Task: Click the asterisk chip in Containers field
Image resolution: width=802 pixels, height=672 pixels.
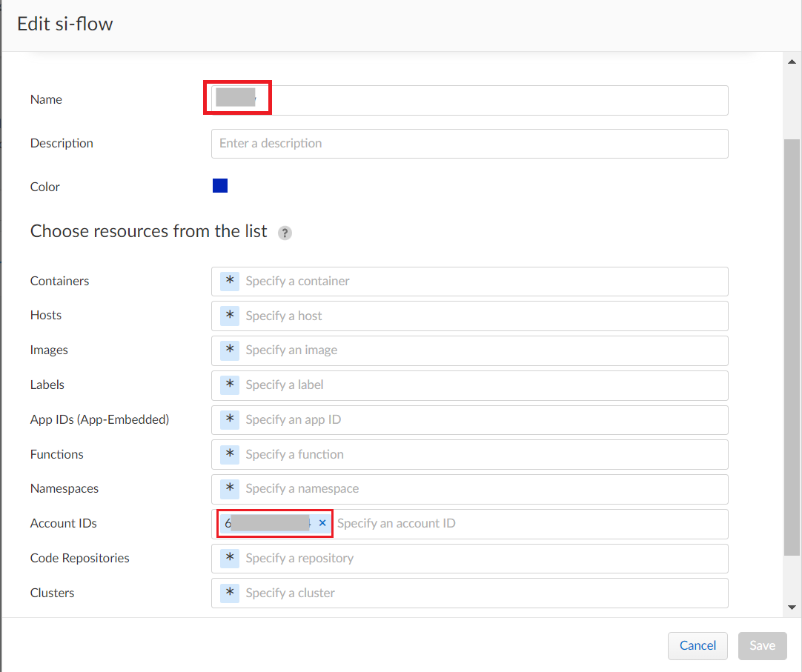Action: point(230,281)
